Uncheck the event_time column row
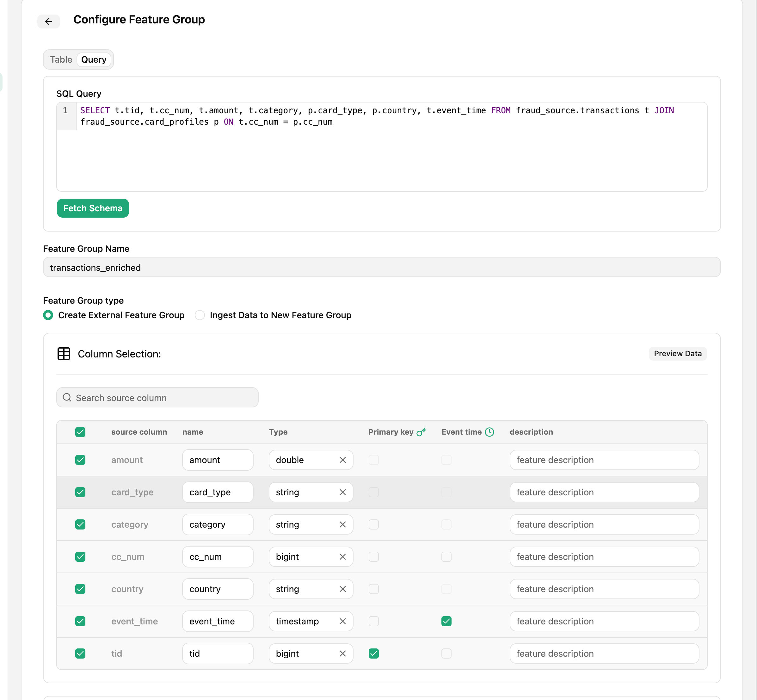Image resolution: width=757 pixels, height=700 pixels. [80, 621]
